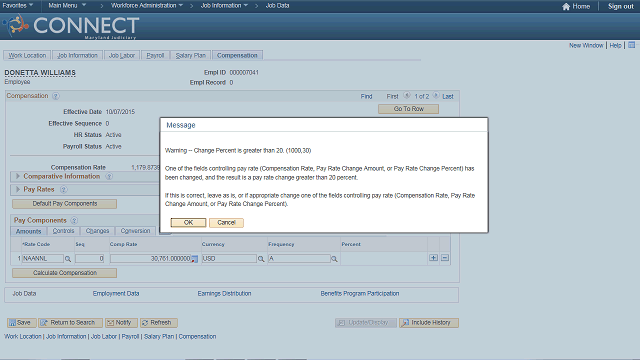Open Workforce Administration breadcrumb dropdown
The image size is (640, 360).
point(147,6)
